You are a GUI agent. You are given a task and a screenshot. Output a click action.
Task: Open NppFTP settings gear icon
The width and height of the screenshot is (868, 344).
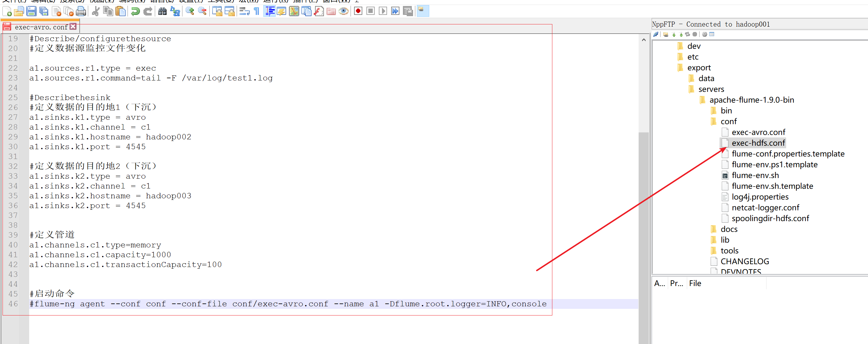click(704, 34)
